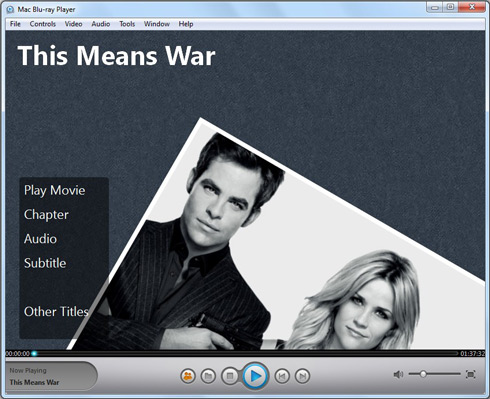This screenshot has height=399, width=490.
Task: Stop playback with the stop button
Action: pos(230,376)
